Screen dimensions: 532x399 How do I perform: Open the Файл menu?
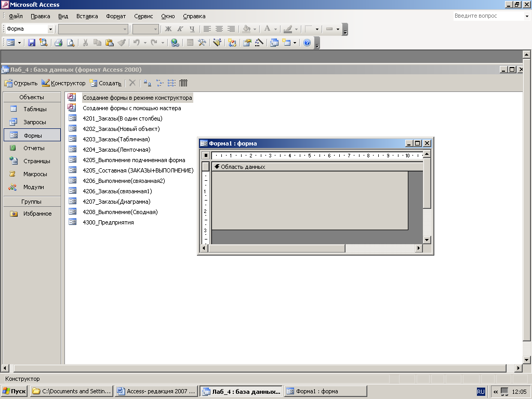click(x=16, y=16)
